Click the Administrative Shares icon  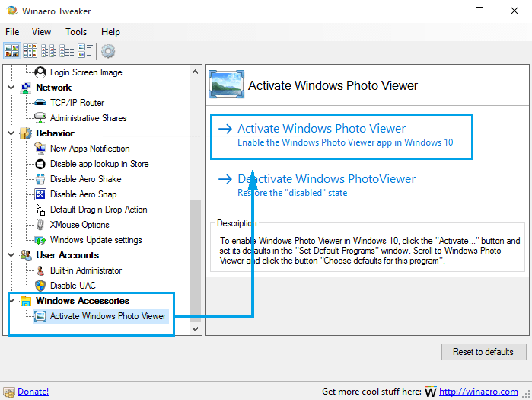point(40,118)
